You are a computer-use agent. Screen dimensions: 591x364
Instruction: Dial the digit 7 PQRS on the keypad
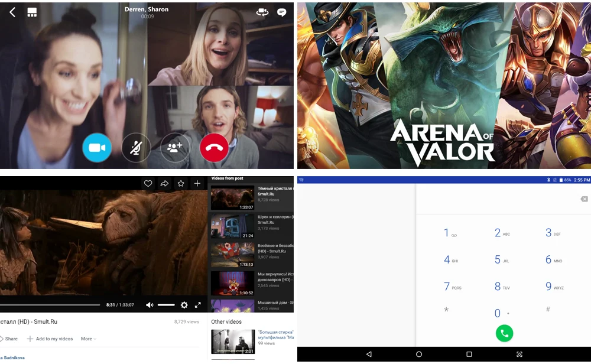pyautogui.click(x=452, y=287)
